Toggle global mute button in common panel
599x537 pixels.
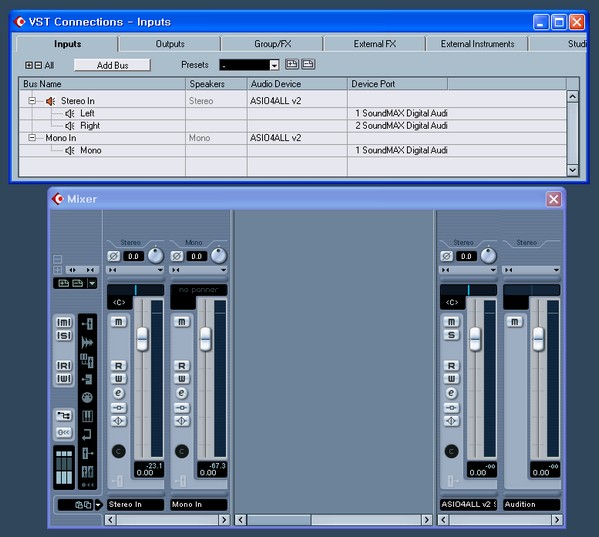pos(64,322)
